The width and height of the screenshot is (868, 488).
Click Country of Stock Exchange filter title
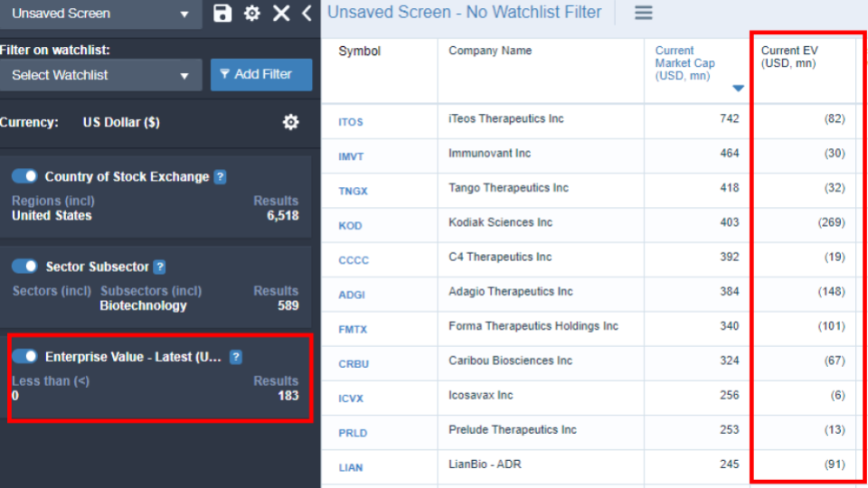127,176
